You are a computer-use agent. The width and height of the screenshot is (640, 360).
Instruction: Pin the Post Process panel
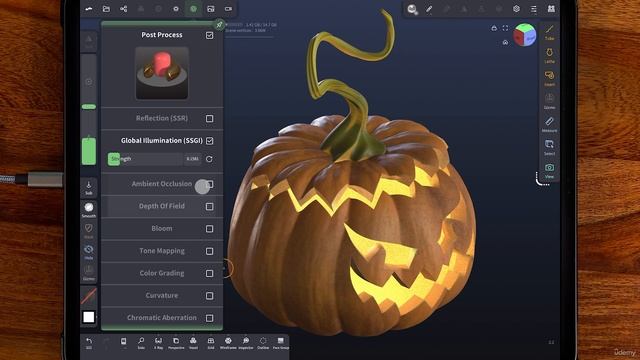coord(219,25)
